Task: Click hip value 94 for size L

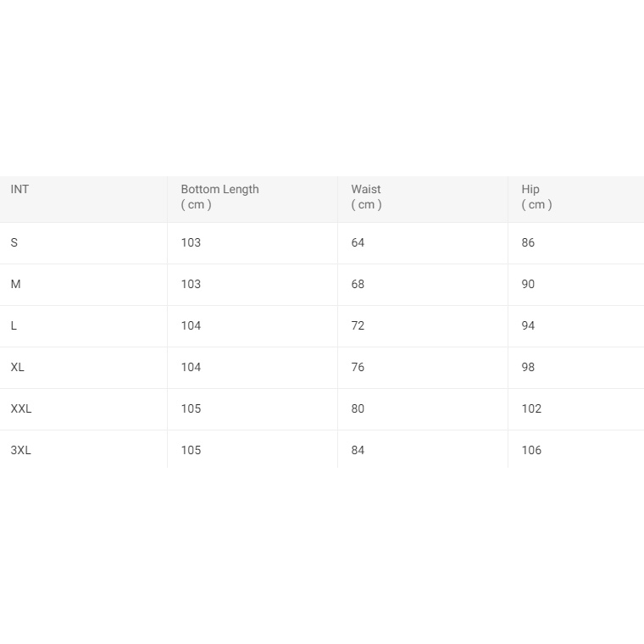Action: point(528,325)
